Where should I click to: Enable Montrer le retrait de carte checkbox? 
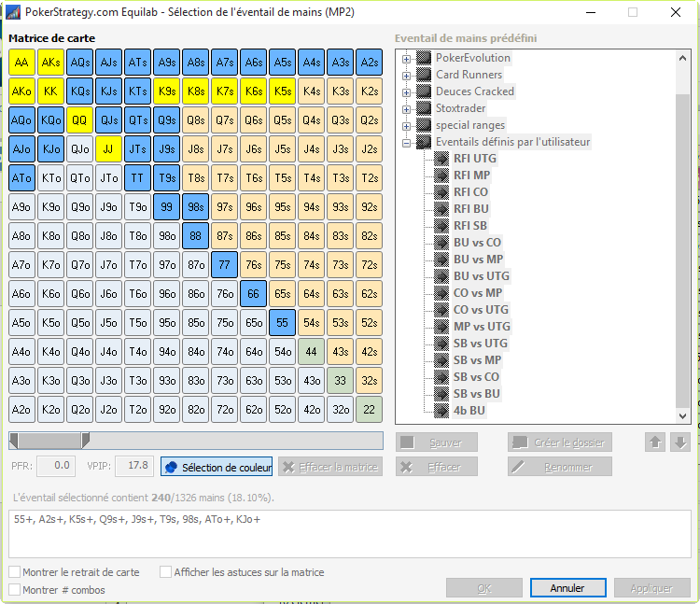pos(15,572)
